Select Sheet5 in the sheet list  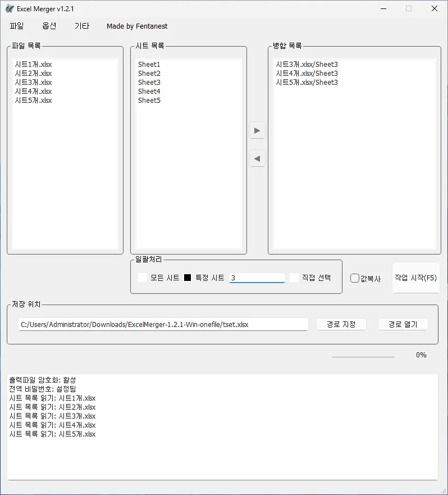[188, 101]
